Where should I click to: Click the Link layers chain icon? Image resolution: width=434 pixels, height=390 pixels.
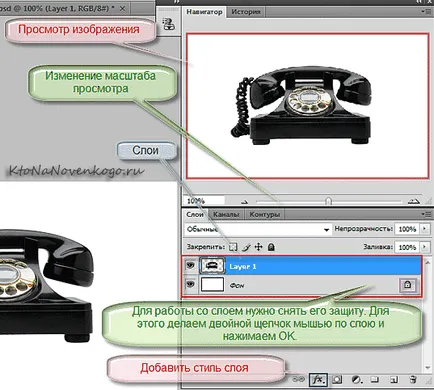(298, 379)
